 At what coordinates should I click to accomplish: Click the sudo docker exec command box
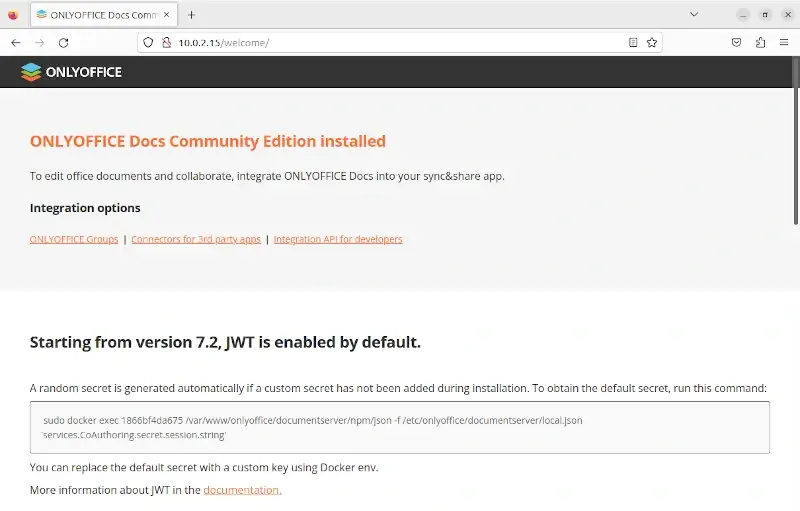pos(399,427)
